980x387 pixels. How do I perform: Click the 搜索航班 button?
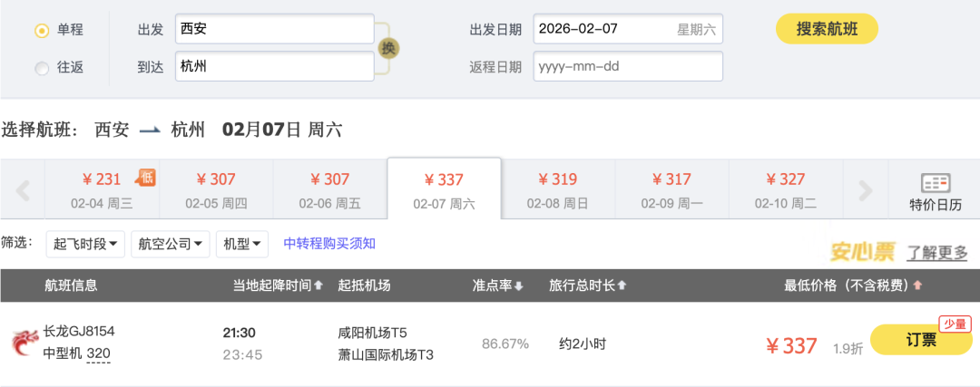coord(827,29)
